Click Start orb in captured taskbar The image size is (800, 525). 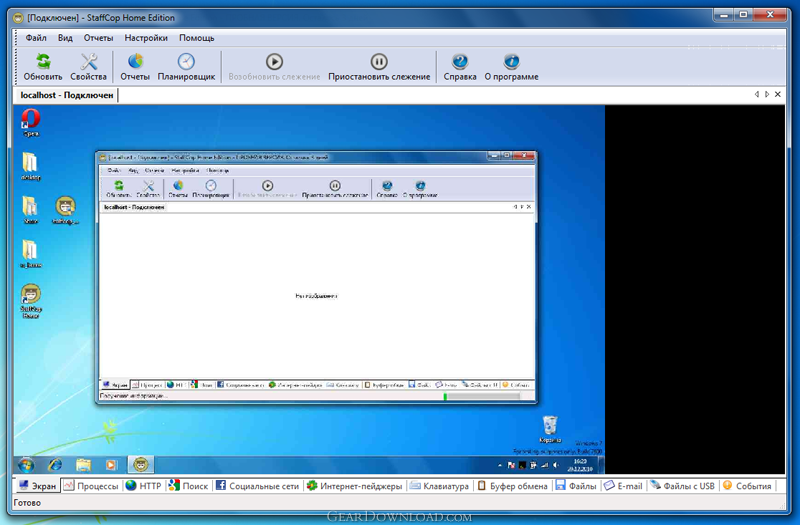[26, 465]
